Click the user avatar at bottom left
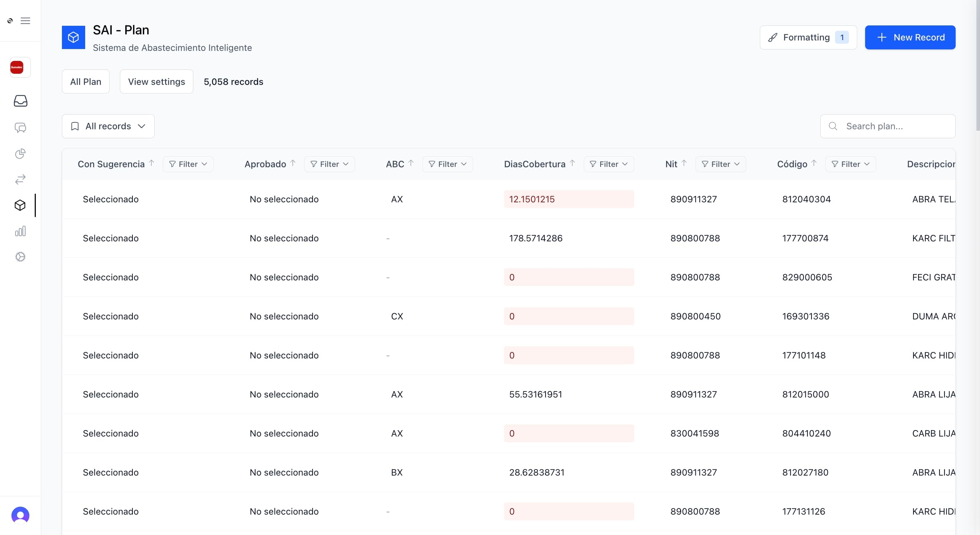The height and width of the screenshot is (535, 980). [20, 515]
